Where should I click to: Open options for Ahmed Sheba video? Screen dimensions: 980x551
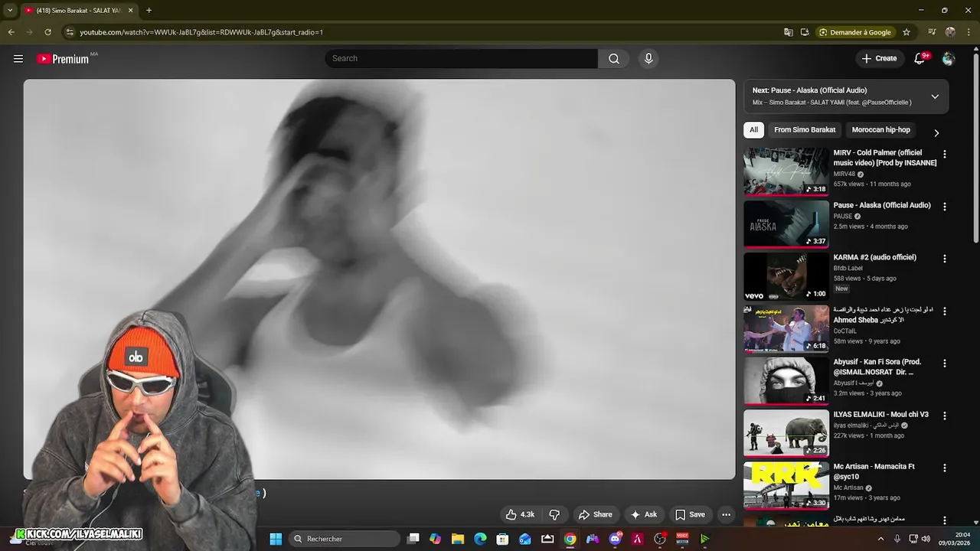pos(945,311)
